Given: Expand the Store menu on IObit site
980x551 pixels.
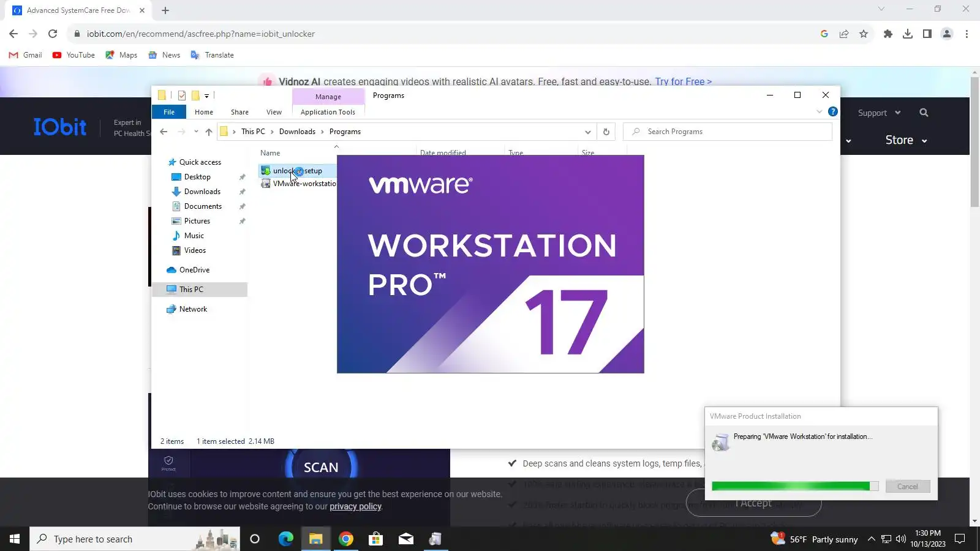Looking at the screenshot, I should (x=906, y=140).
